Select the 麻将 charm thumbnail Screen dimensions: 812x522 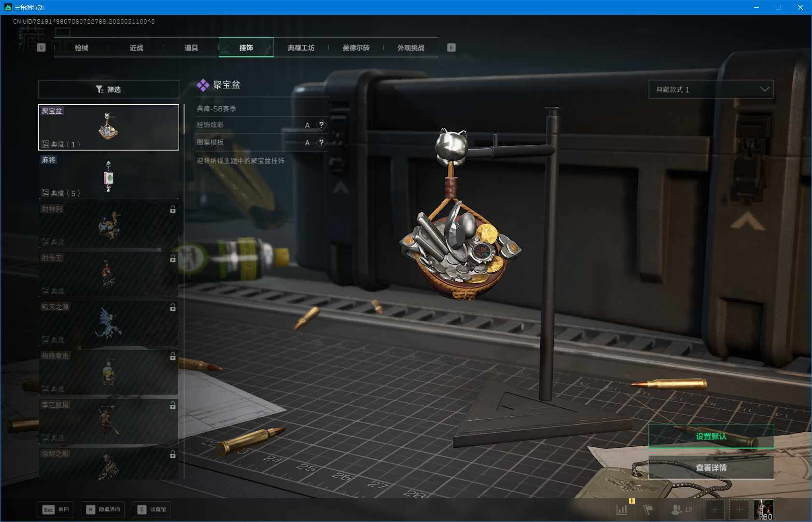tap(109, 176)
